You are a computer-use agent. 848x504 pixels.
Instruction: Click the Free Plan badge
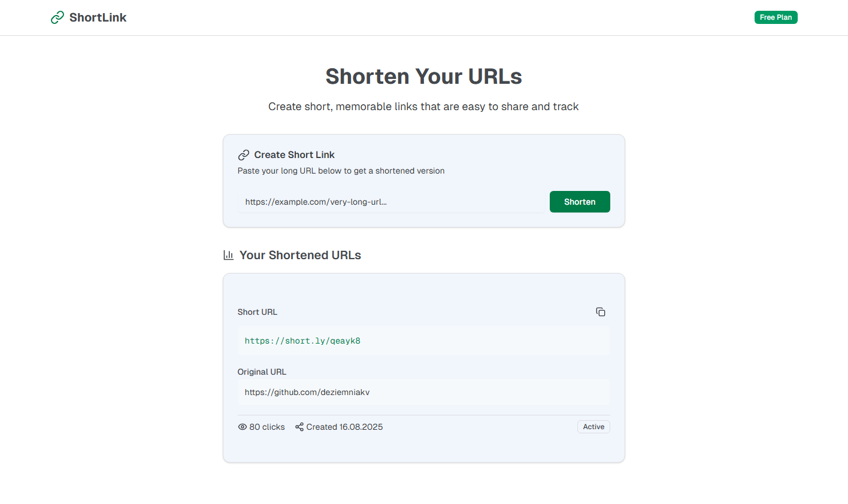[x=776, y=17]
